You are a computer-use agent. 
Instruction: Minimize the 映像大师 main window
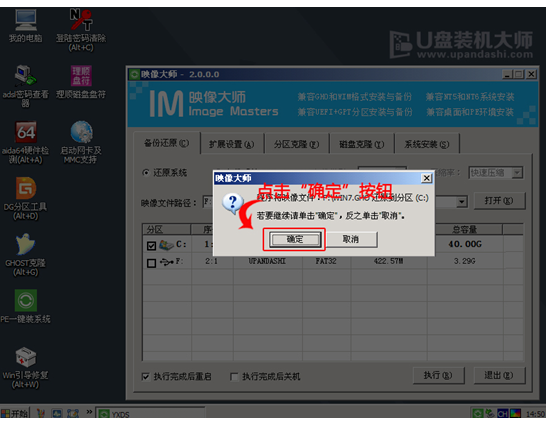point(508,74)
